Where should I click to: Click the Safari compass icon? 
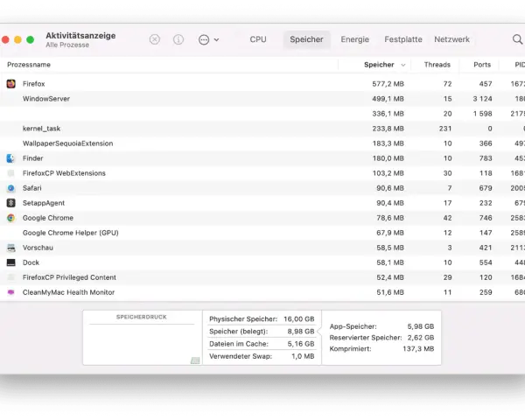tap(11, 188)
